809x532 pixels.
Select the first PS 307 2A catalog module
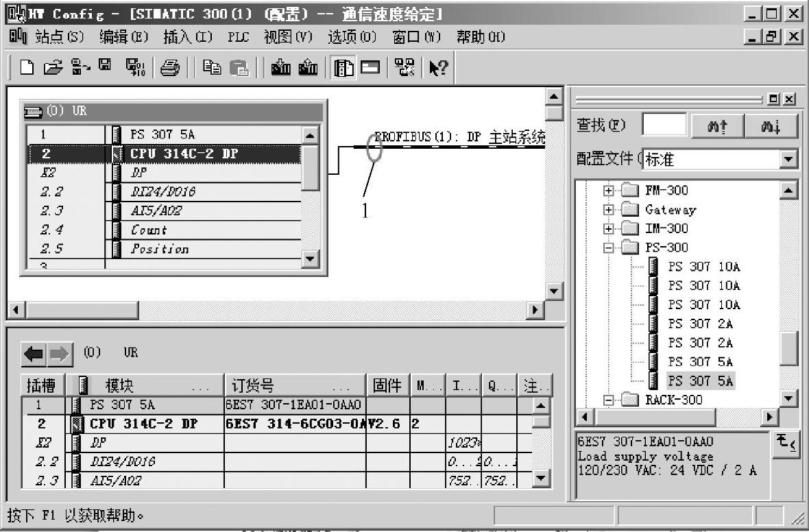pos(700,324)
